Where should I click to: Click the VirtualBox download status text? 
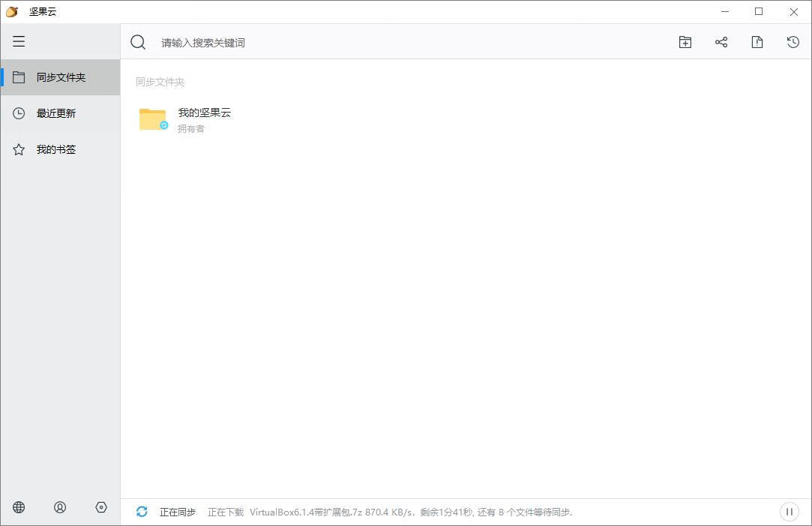coord(390,512)
